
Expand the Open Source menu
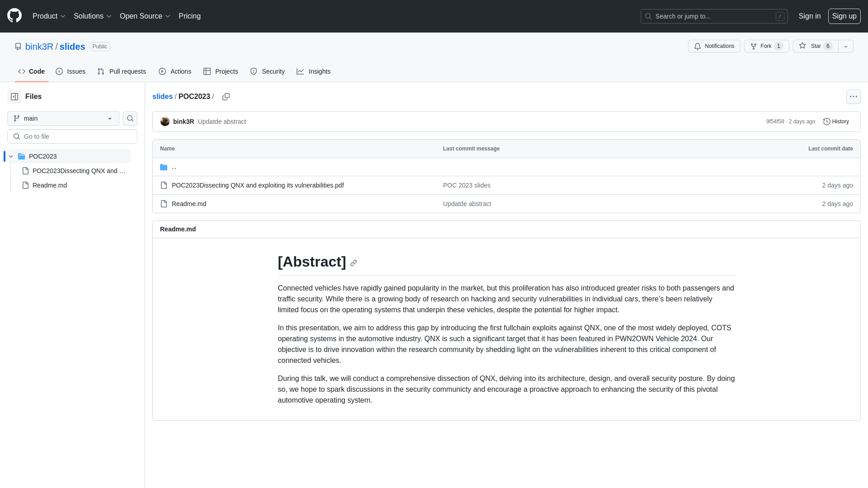[145, 16]
